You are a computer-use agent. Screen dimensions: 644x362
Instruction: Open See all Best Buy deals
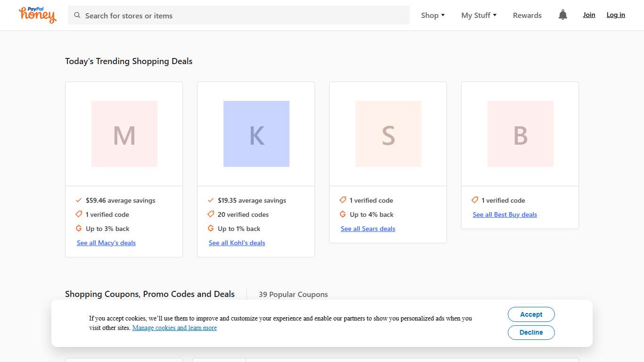click(504, 214)
